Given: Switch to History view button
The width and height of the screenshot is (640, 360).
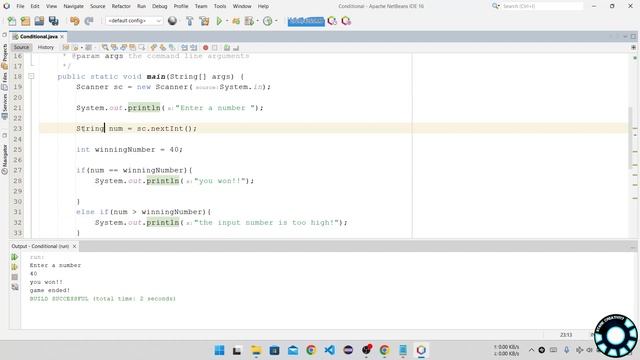Looking at the screenshot, I should click(x=46, y=47).
